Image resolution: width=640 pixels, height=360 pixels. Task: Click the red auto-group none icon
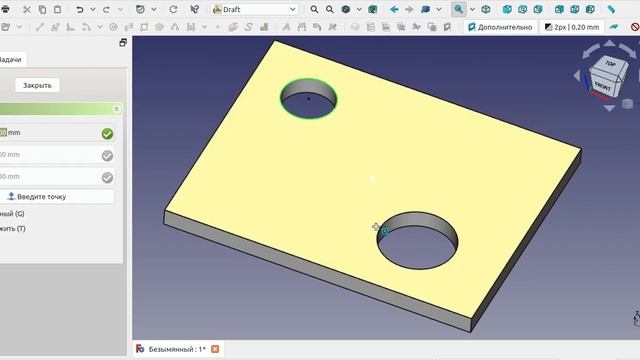635,27
